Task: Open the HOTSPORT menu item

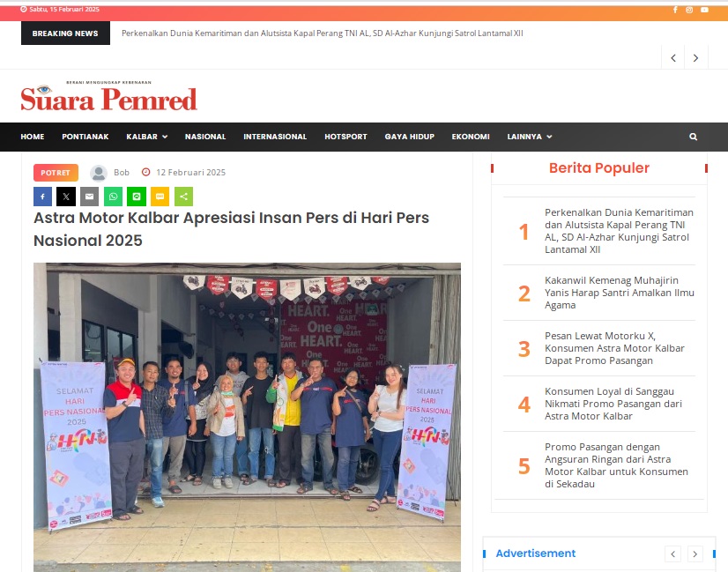Action: (345, 137)
